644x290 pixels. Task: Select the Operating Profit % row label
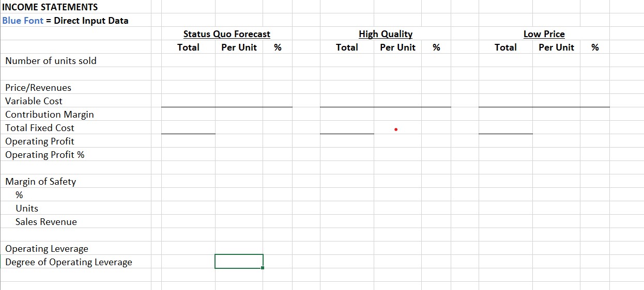pyautogui.click(x=45, y=155)
